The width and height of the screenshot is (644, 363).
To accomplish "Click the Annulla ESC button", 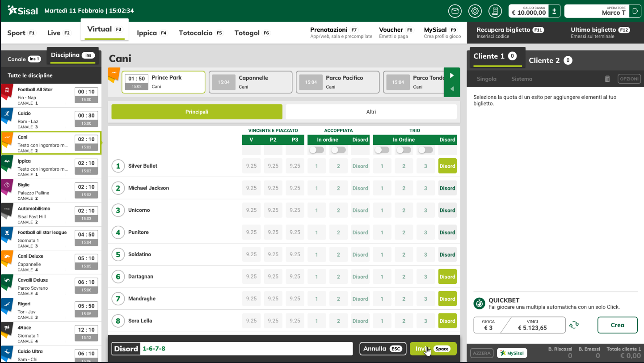I will coord(383,349).
